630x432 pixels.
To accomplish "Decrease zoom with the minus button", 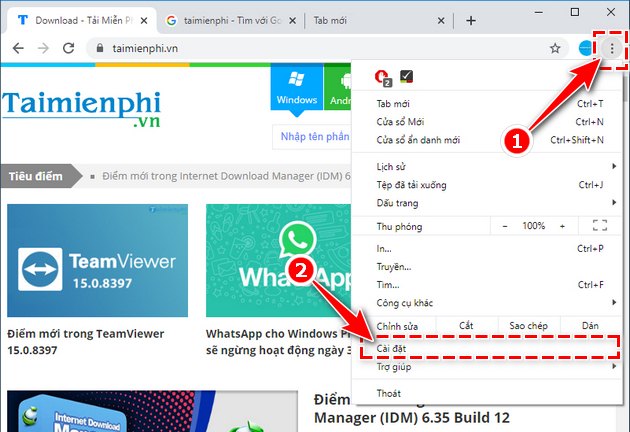I will click(x=505, y=226).
